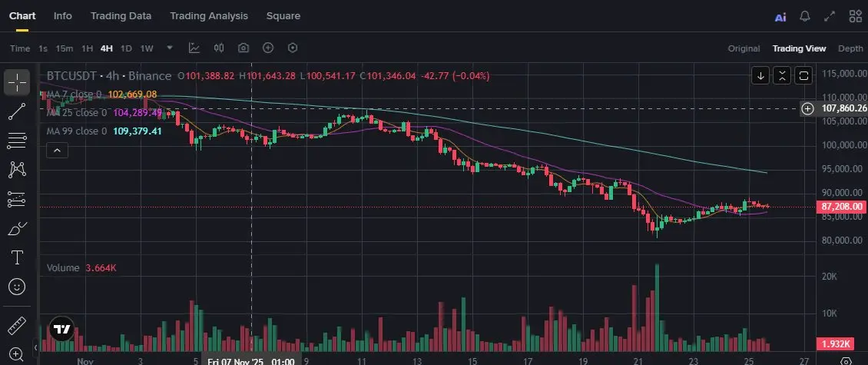This screenshot has height=365, width=868.
Task: Select the ruler measure tool
Action: coord(17,324)
